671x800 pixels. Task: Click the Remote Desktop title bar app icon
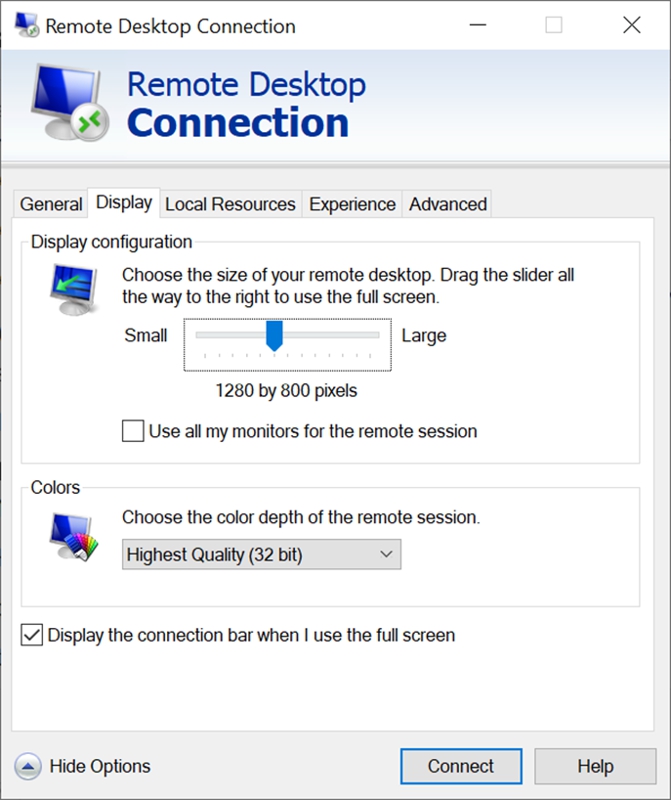(26, 24)
